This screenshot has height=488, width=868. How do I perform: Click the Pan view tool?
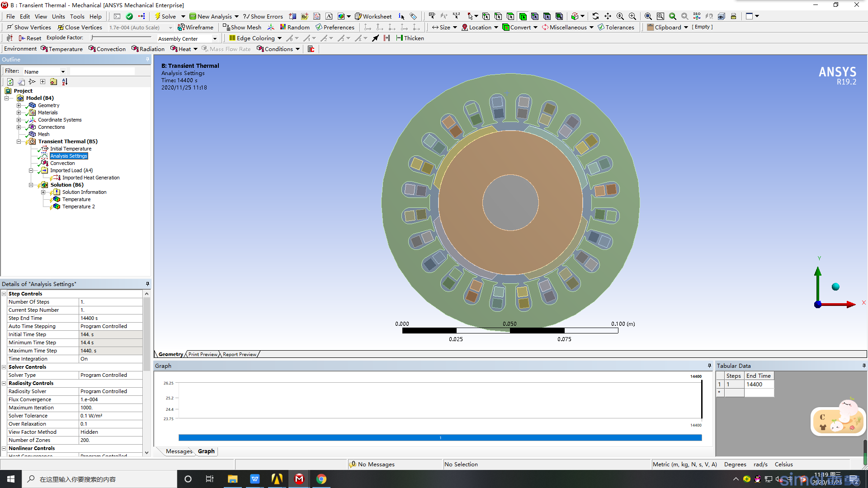pos(608,16)
